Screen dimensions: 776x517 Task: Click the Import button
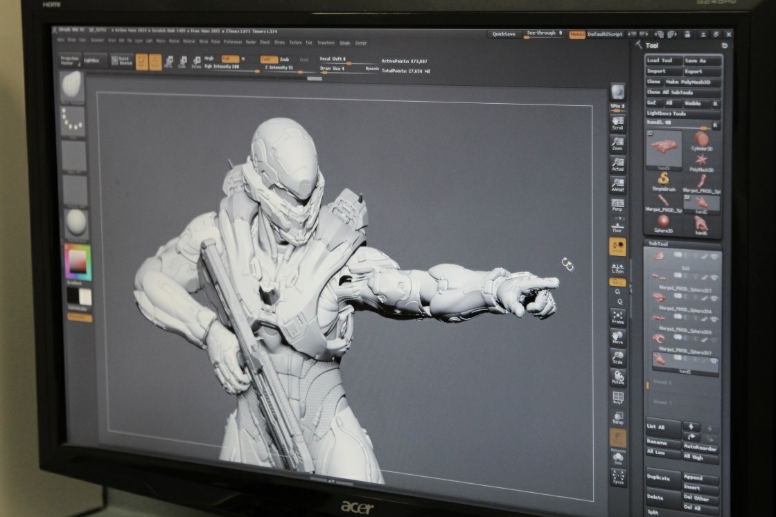click(x=664, y=71)
